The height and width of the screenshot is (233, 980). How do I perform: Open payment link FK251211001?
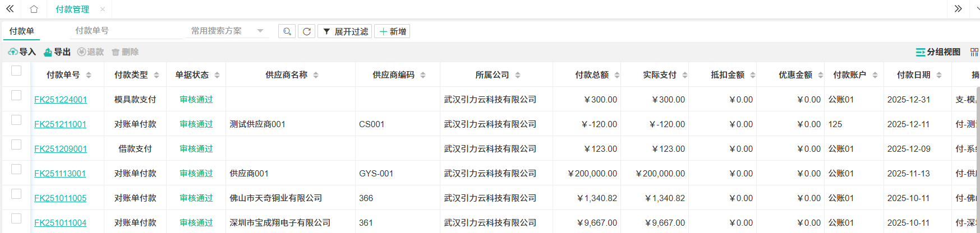point(60,124)
